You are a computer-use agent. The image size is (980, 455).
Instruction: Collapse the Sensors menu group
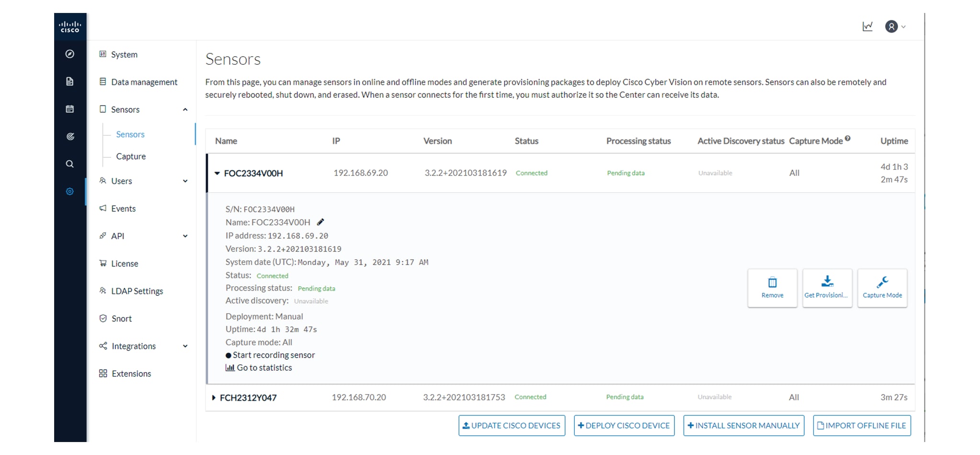pos(185,109)
